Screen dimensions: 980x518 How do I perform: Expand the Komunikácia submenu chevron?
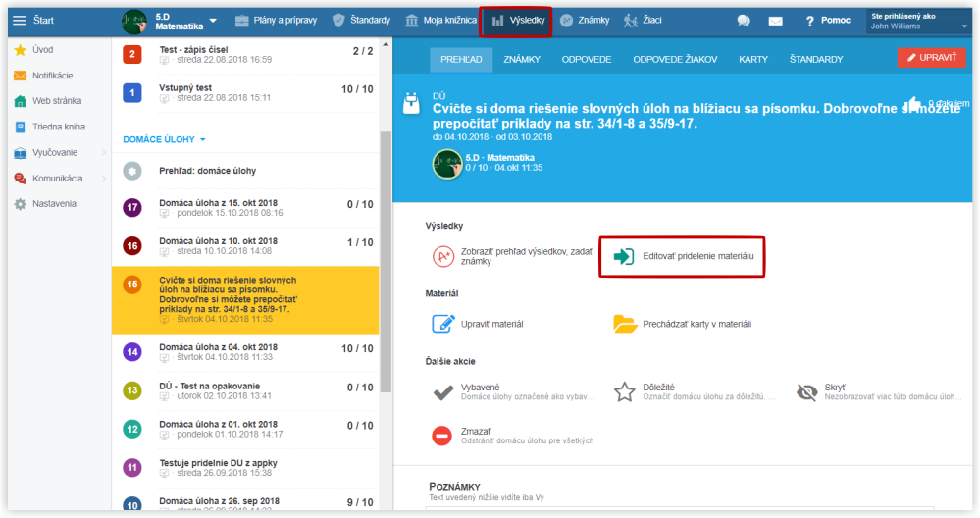pos(104,179)
